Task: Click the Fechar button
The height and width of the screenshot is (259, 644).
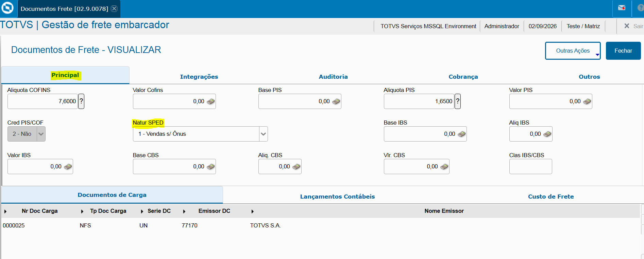Action: click(x=623, y=51)
